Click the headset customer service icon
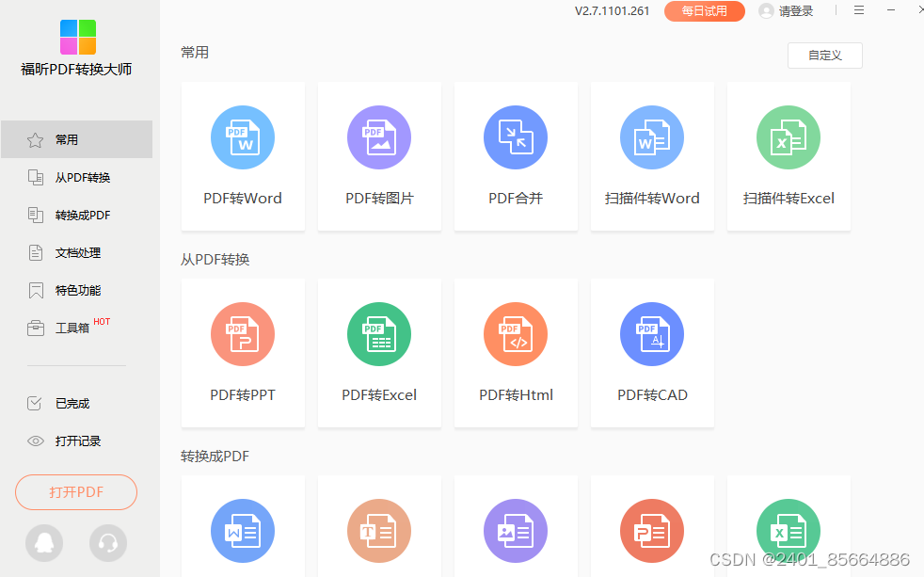Image resolution: width=924 pixels, height=577 pixels. pos(108,543)
